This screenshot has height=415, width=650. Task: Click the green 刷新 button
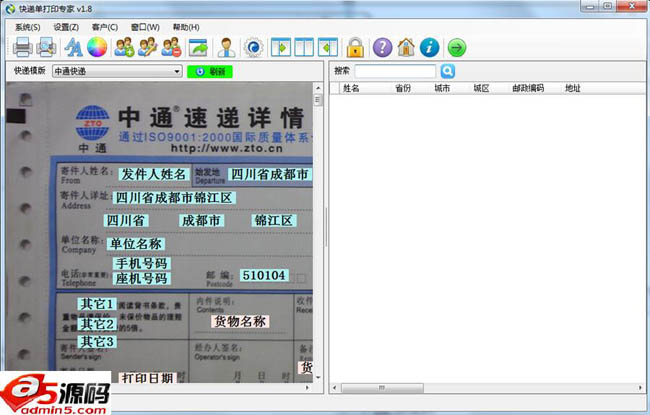[x=210, y=72]
